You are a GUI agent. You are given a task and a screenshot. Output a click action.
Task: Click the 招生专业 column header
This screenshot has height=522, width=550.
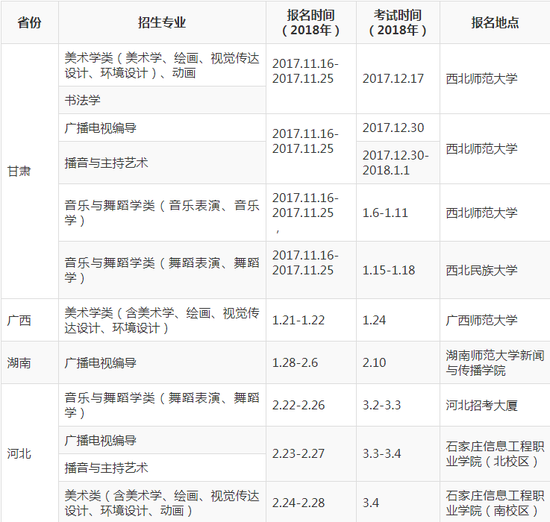(x=162, y=22)
